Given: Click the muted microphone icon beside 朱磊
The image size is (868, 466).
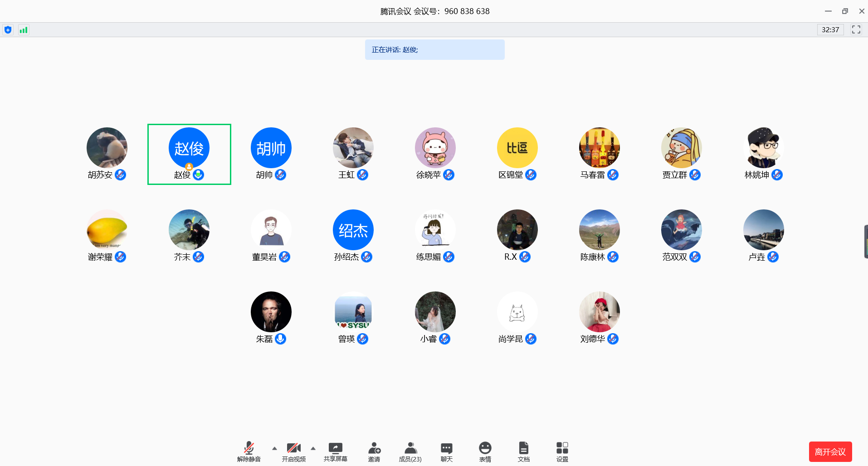Looking at the screenshot, I should 280,339.
